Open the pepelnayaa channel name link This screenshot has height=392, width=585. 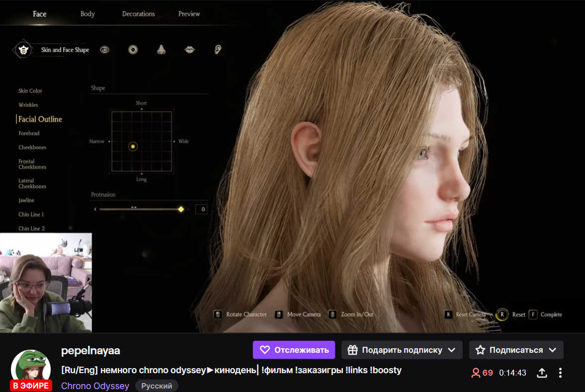pyautogui.click(x=90, y=351)
